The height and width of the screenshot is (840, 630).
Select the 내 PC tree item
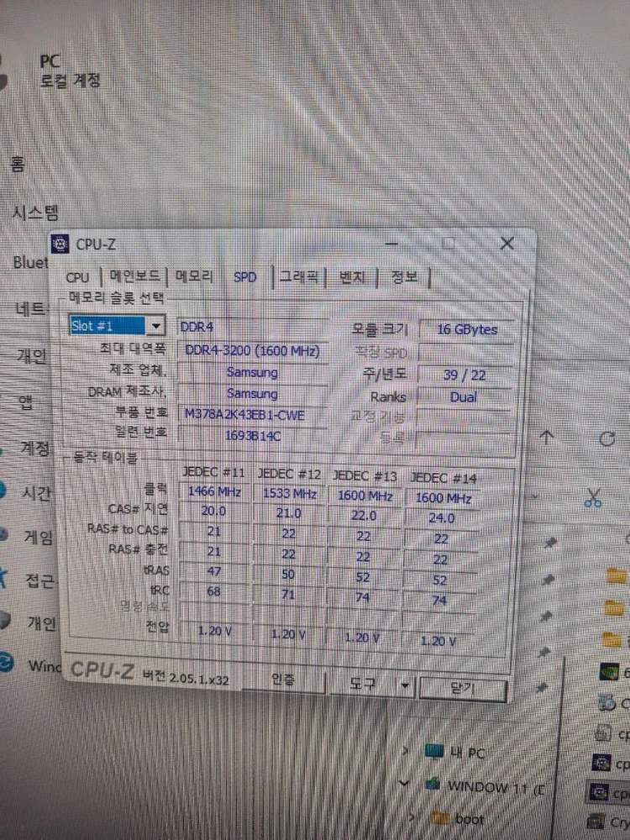(x=466, y=753)
